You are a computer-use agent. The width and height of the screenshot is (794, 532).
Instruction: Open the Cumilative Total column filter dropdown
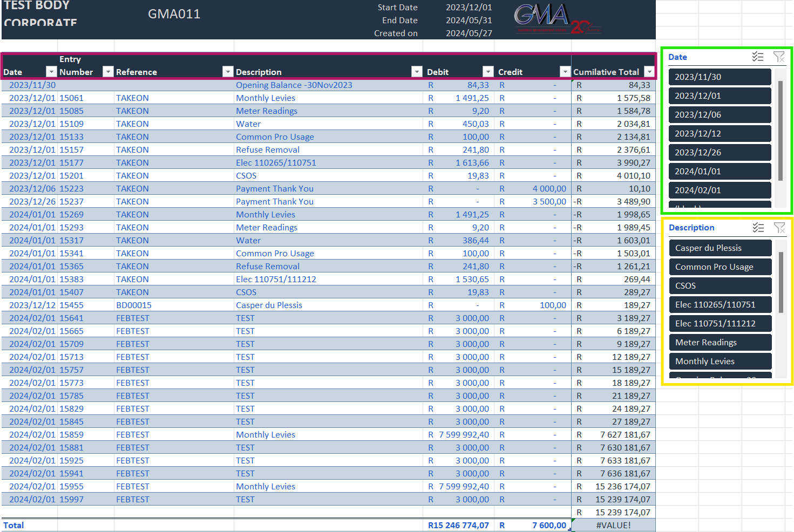click(649, 72)
